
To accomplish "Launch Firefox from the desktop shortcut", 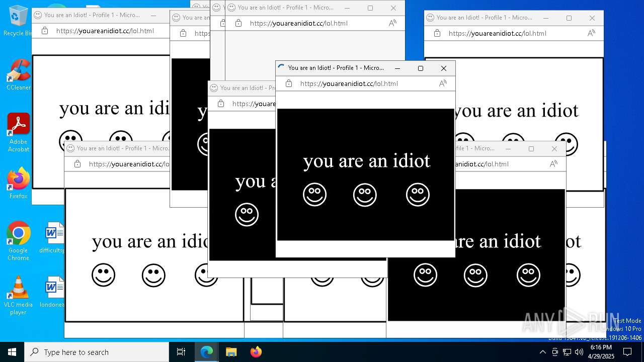I will (18, 183).
